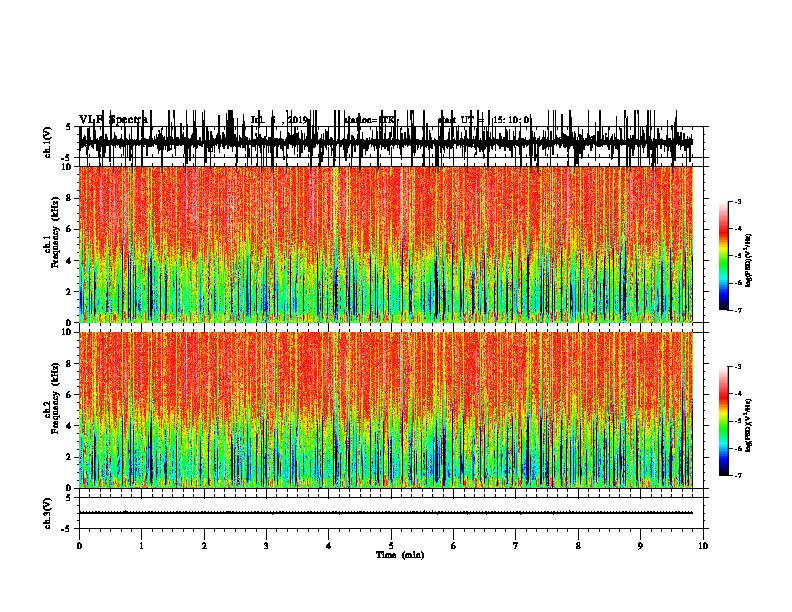Click the ch.2 spectrogram color bar
The height and width of the screenshot is (612, 792).
pos(724,421)
